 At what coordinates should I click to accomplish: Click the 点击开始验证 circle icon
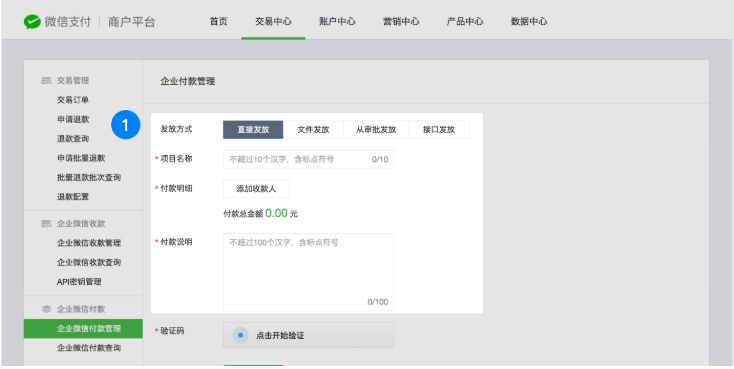tap(241, 335)
